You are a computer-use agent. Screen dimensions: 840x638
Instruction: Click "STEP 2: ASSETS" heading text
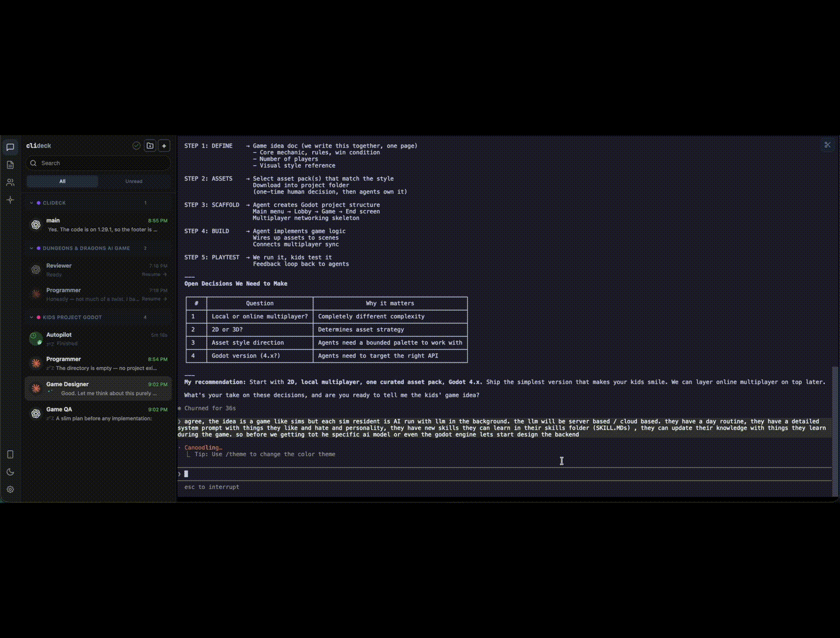coord(208,179)
